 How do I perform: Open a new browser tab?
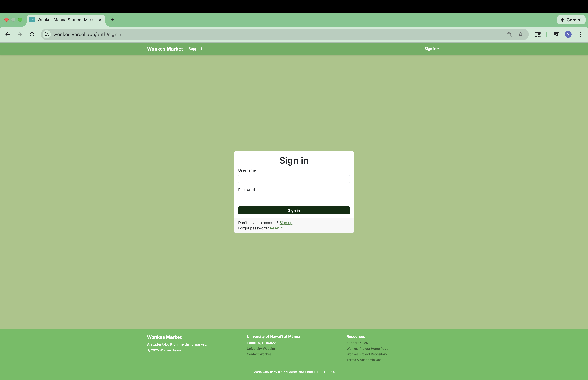point(112,20)
